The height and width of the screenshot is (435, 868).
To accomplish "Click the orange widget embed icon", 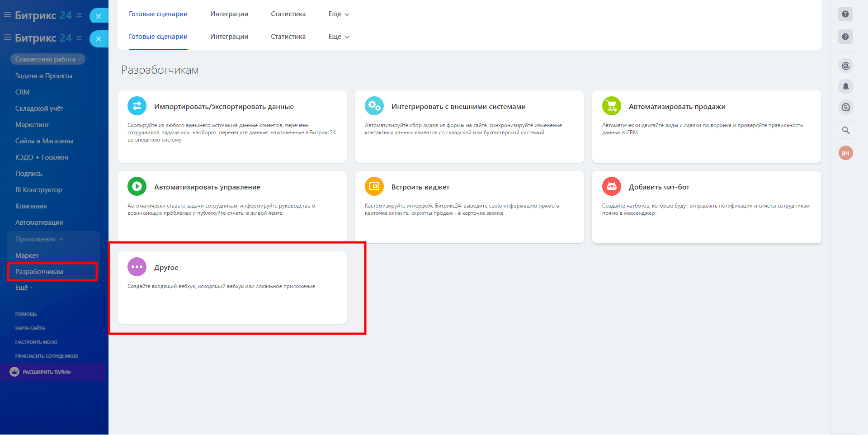I will pos(374,186).
